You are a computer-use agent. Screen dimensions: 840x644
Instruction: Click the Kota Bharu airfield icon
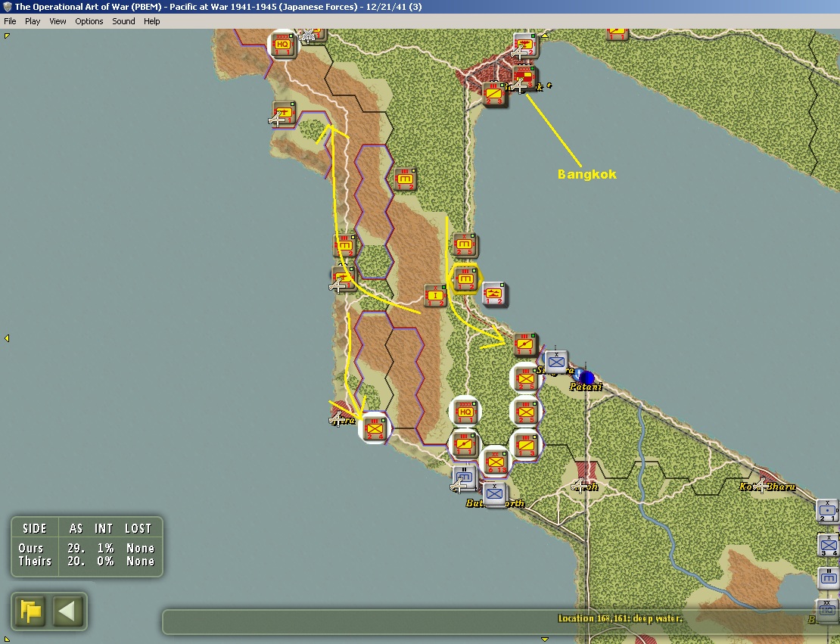[x=761, y=485]
